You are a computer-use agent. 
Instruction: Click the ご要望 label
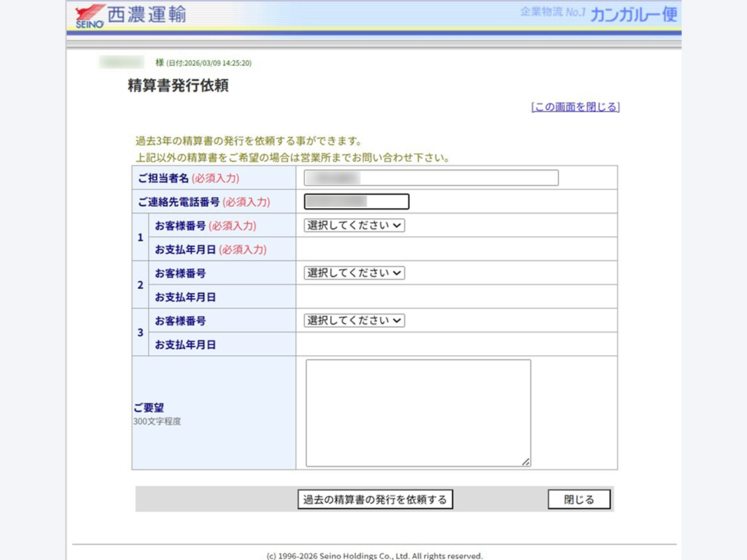tap(148, 408)
